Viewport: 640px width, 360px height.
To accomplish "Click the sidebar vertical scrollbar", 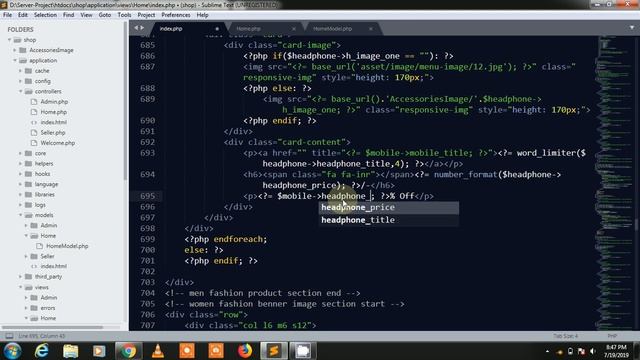I will [125, 100].
